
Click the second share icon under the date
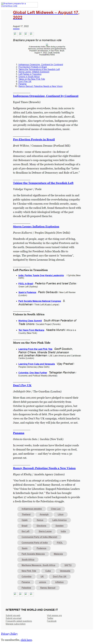coord(21,34)
